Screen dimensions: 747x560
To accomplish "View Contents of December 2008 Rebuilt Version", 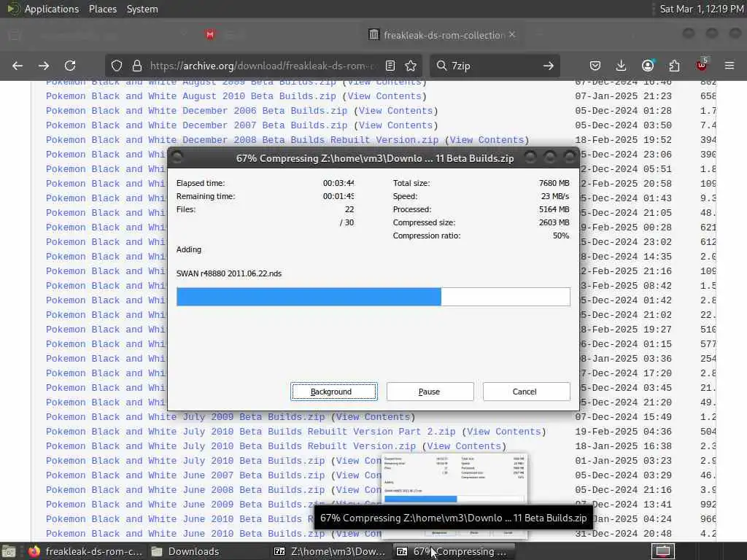I will pos(487,140).
